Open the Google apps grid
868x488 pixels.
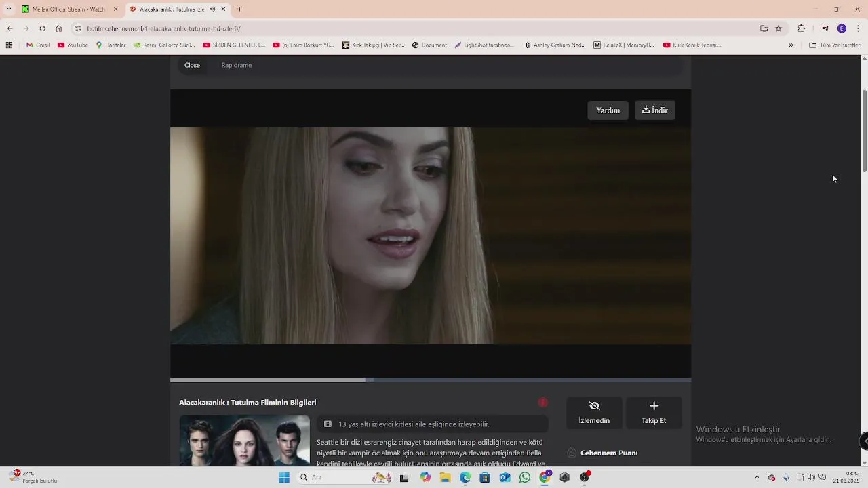click(9, 45)
